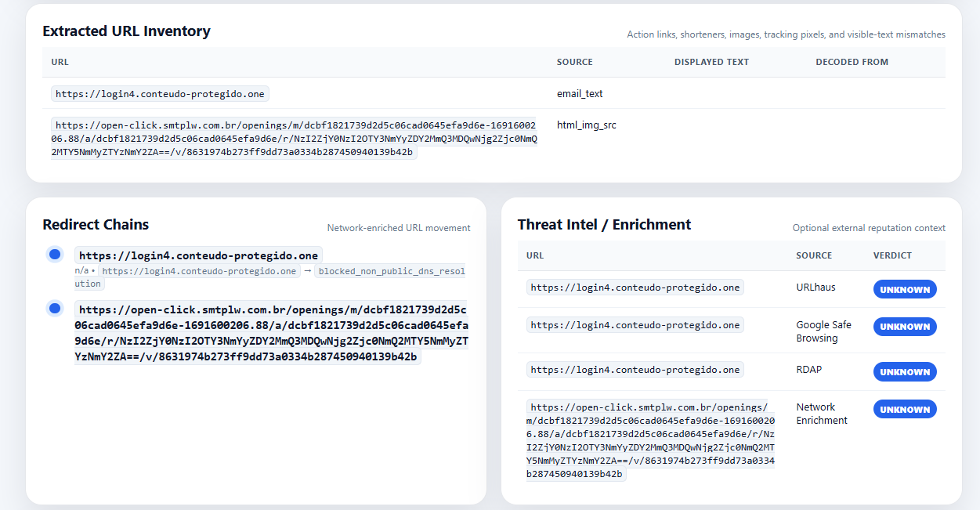
Task: Click the VERDICT column header
Action: (x=892, y=255)
